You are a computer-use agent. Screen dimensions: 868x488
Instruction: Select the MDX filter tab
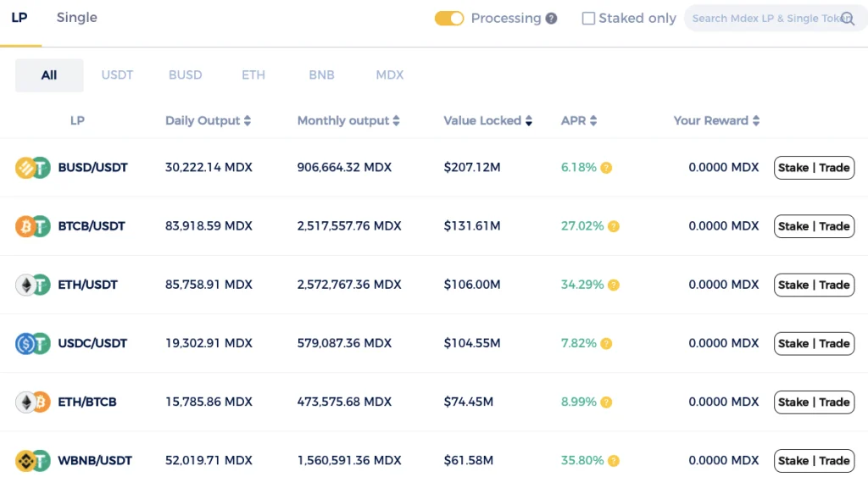point(390,75)
